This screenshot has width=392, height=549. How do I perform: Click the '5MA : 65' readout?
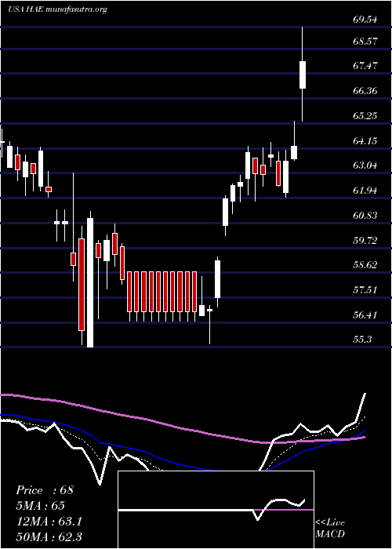click(x=40, y=506)
